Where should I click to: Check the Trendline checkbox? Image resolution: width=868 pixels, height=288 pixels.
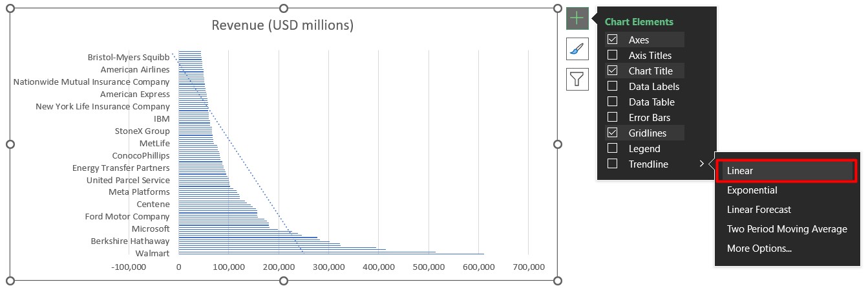click(612, 164)
